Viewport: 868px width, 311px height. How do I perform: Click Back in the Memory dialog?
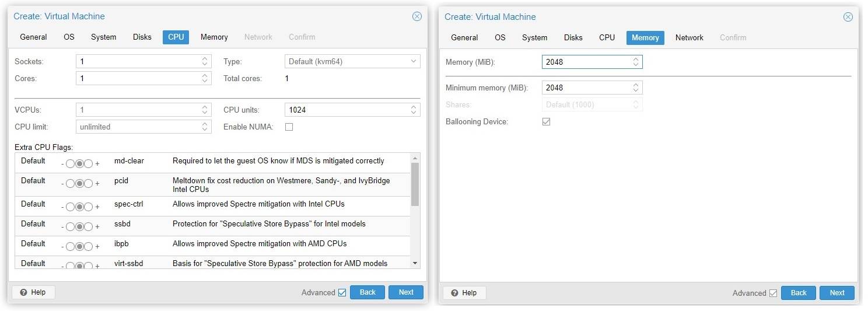point(798,293)
